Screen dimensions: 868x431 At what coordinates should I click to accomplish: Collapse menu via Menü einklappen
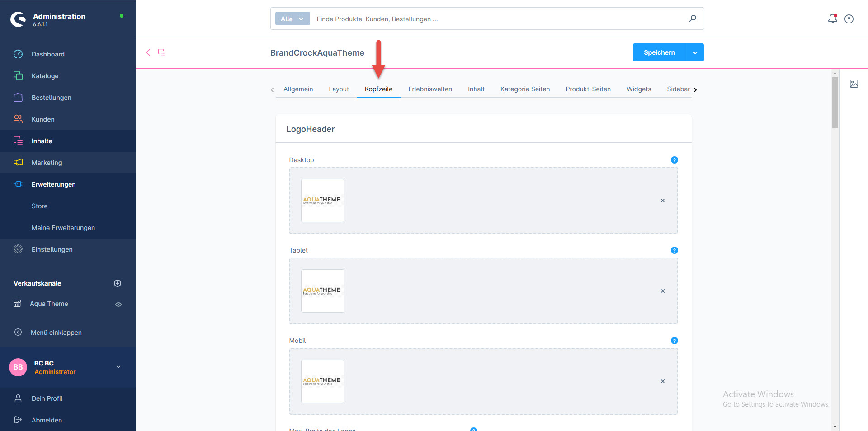click(x=56, y=333)
